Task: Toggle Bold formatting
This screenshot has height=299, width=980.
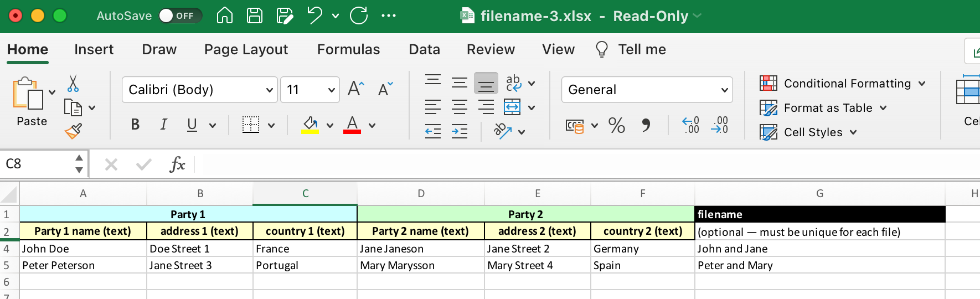Action: point(135,125)
